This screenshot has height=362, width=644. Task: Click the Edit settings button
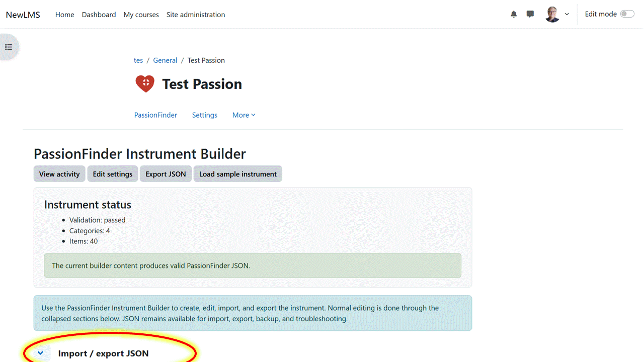pos(113,174)
